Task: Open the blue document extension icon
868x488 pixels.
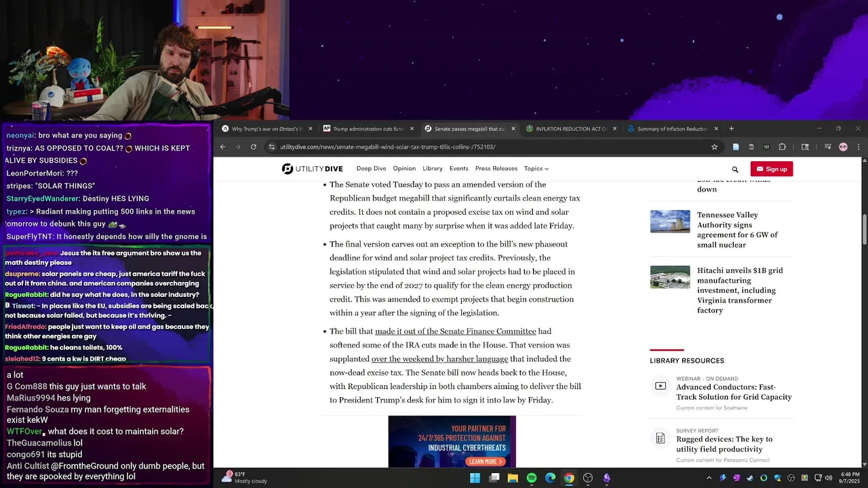Action: (736, 147)
